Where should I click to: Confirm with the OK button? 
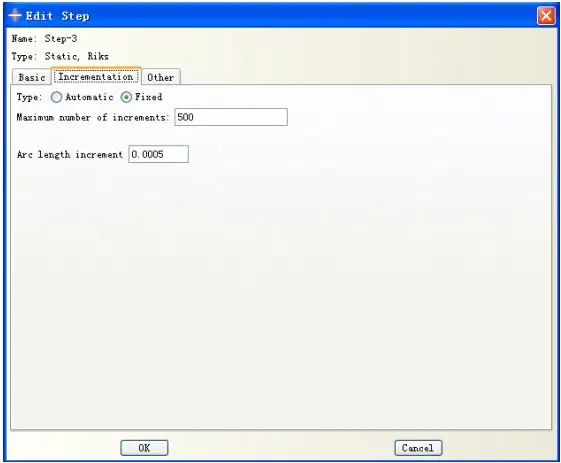[x=144, y=448]
